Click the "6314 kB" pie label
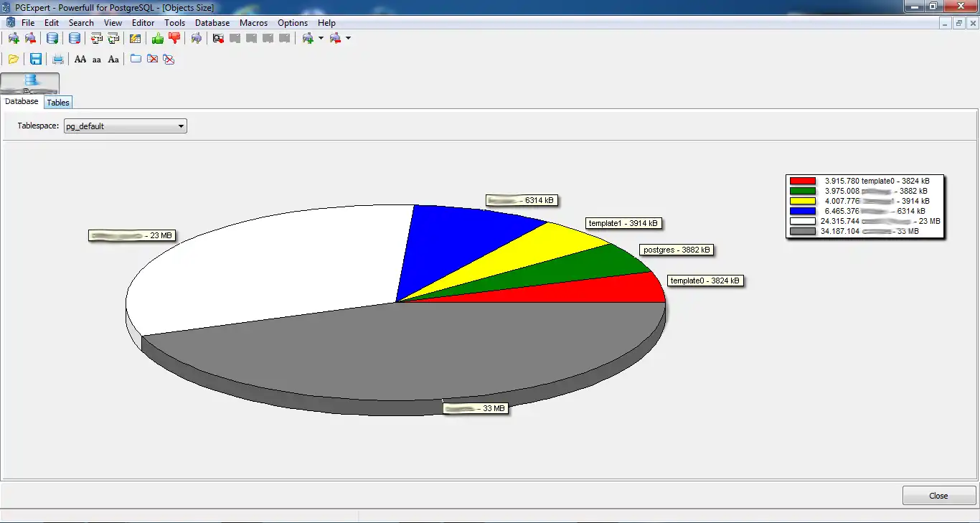The image size is (980, 523). coord(522,200)
